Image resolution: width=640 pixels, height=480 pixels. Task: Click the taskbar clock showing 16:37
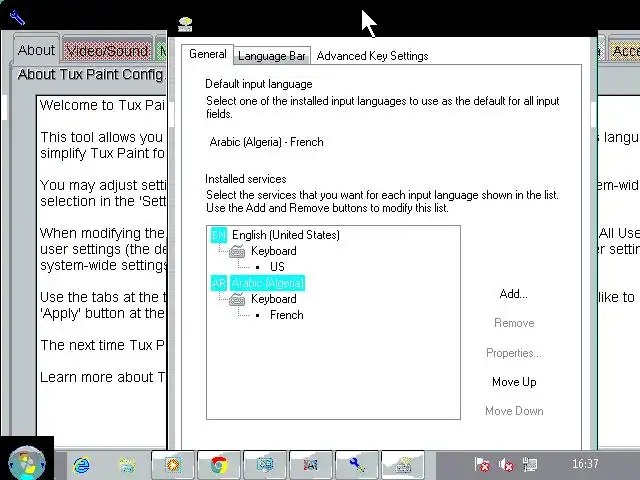tap(585, 464)
